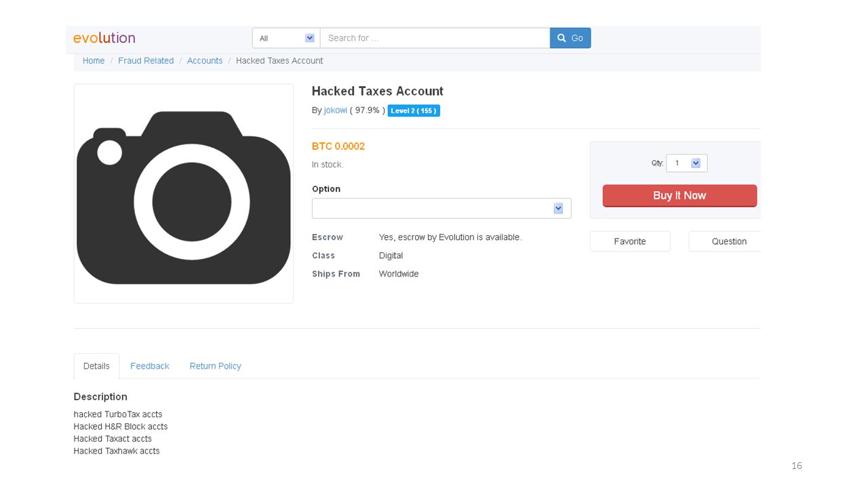Open seller jokowi profile
Image resolution: width=868 pixels, height=488 pixels.
coord(336,110)
